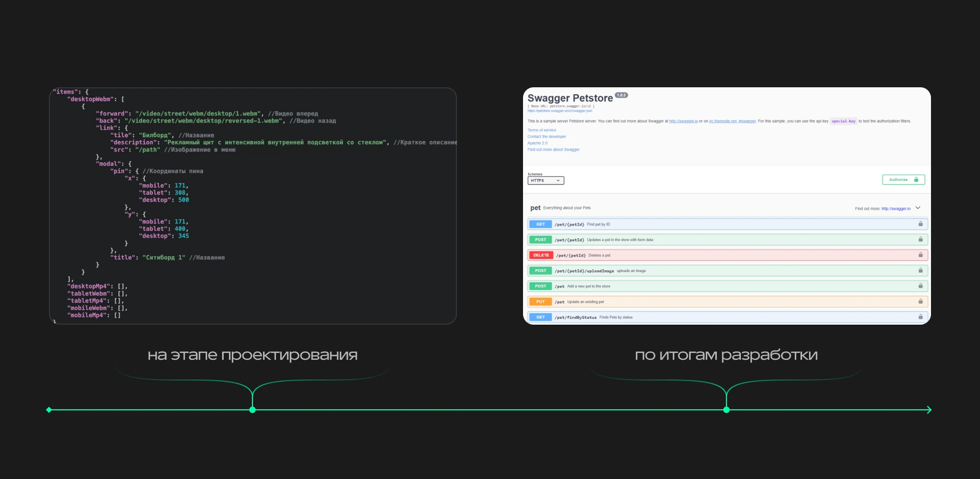This screenshot has width=980, height=479.
Task: Click the /pet/findByStatus path text
Action: pos(576,317)
